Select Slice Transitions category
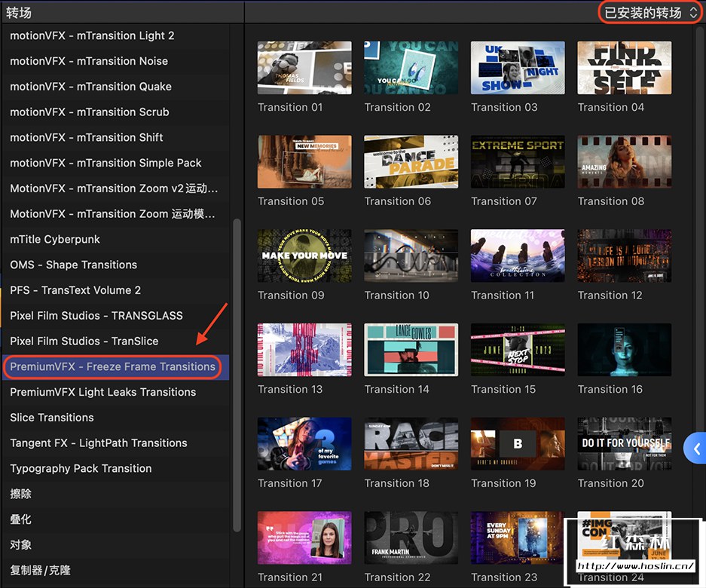The image size is (706, 588). 115,418
